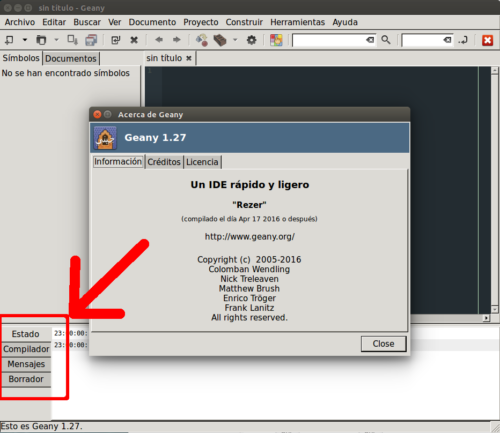This screenshot has height=433, width=500.
Task: Select the Borrador message tab
Action: coord(26,379)
